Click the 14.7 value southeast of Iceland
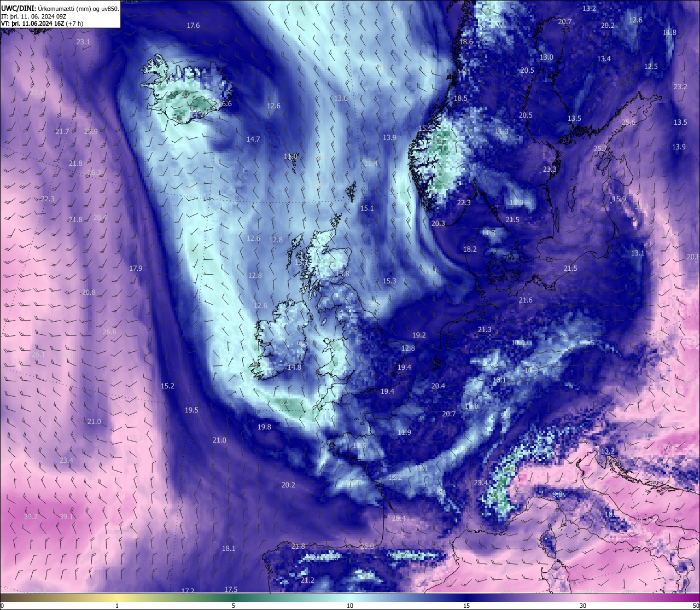700x610 pixels. [253, 140]
